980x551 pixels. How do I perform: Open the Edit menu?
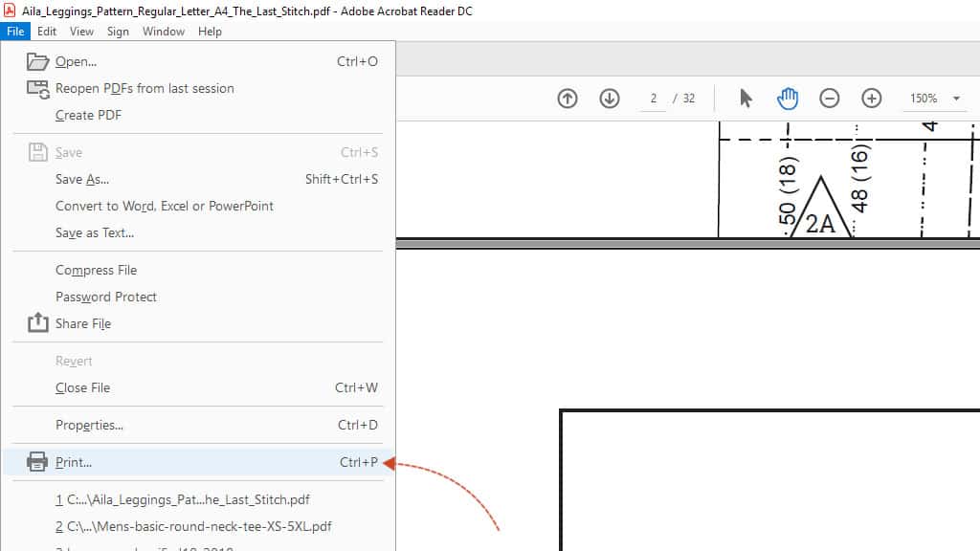[47, 32]
